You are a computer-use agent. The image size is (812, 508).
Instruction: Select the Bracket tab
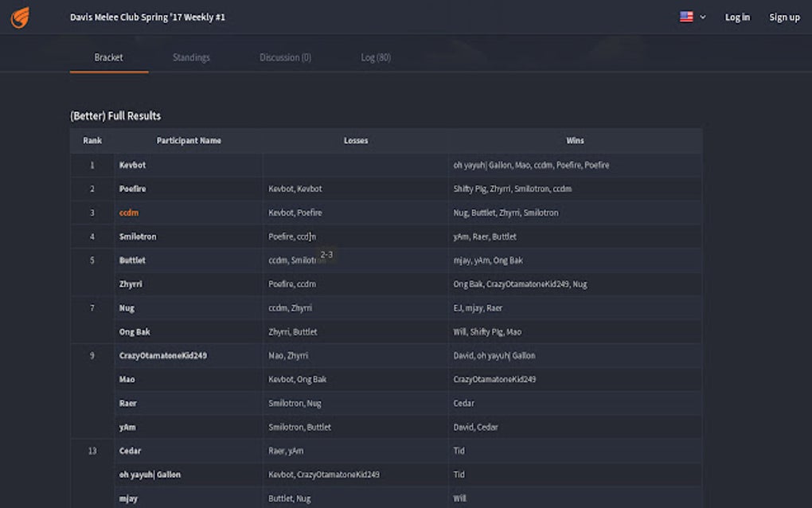(x=108, y=57)
